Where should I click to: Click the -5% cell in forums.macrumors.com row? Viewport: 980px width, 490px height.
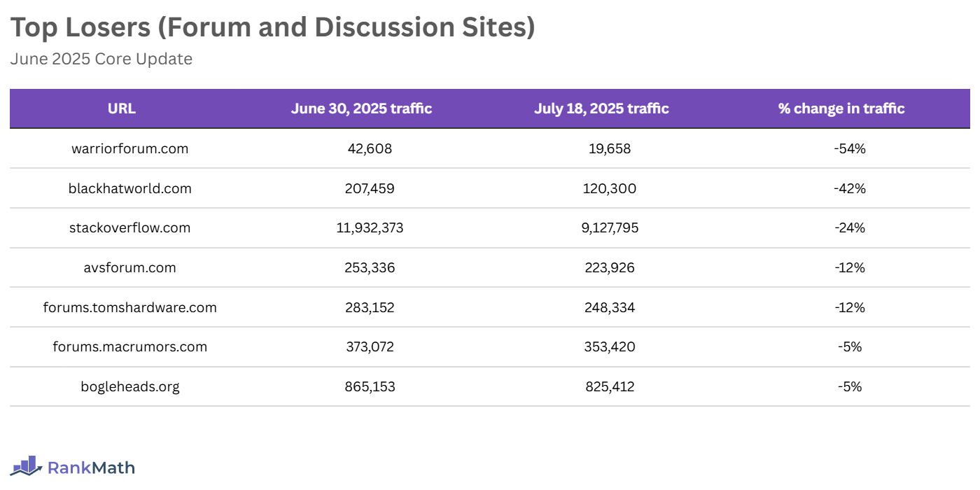(x=850, y=346)
